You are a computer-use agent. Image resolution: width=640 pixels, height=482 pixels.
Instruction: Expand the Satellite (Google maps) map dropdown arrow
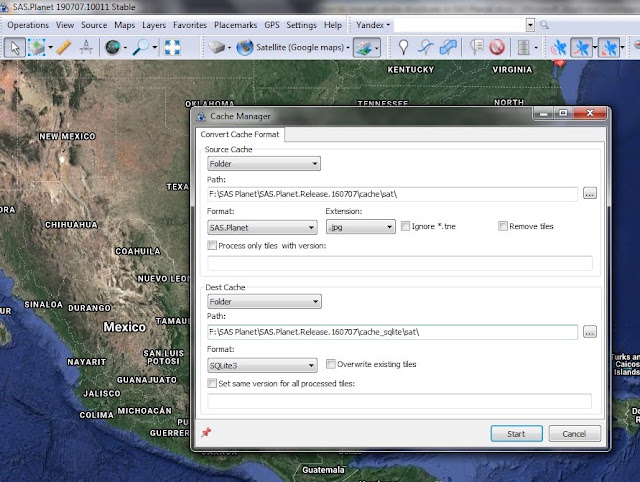(348, 48)
